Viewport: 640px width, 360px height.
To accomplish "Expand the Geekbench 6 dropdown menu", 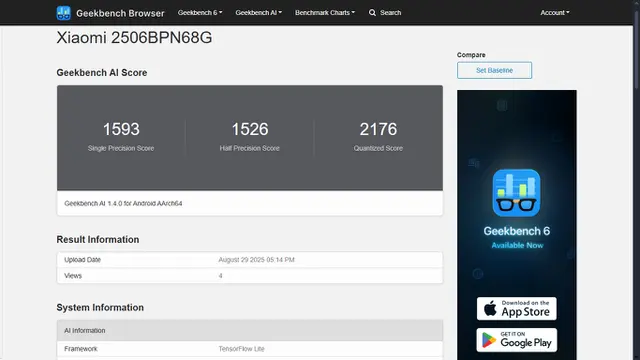I will (200, 13).
